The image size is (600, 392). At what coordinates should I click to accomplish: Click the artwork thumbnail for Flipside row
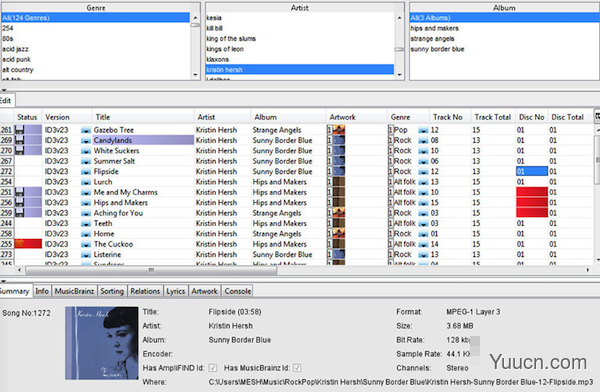[x=339, y=171]
